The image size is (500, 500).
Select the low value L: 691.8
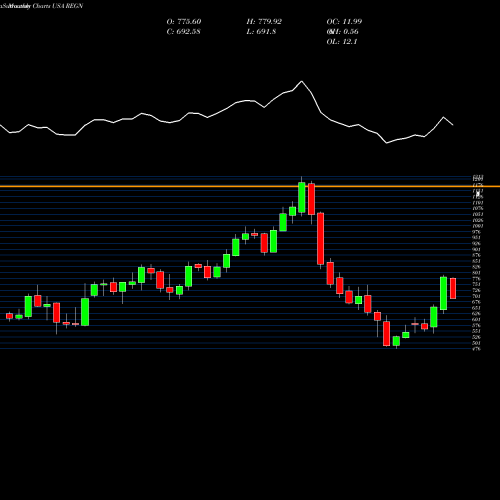261,32
